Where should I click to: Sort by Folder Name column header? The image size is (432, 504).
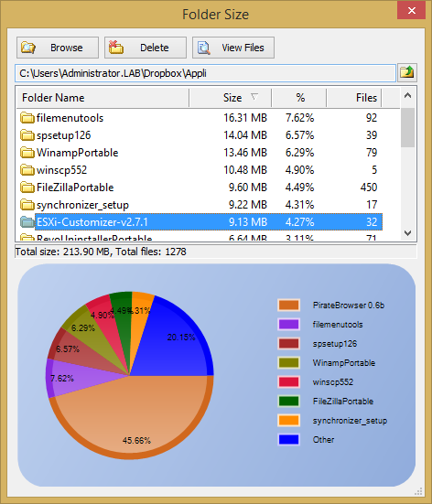(103, 98)
